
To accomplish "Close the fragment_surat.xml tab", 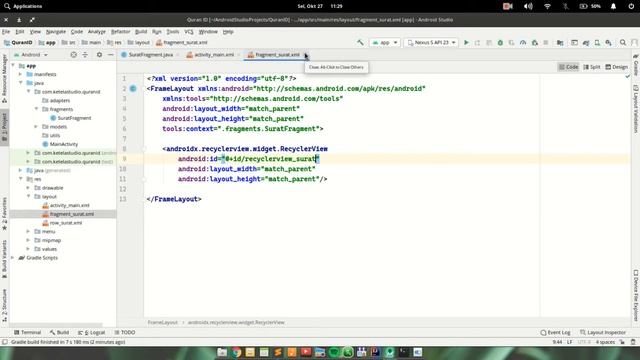I will pyautogui.click(x=306, y=55).
